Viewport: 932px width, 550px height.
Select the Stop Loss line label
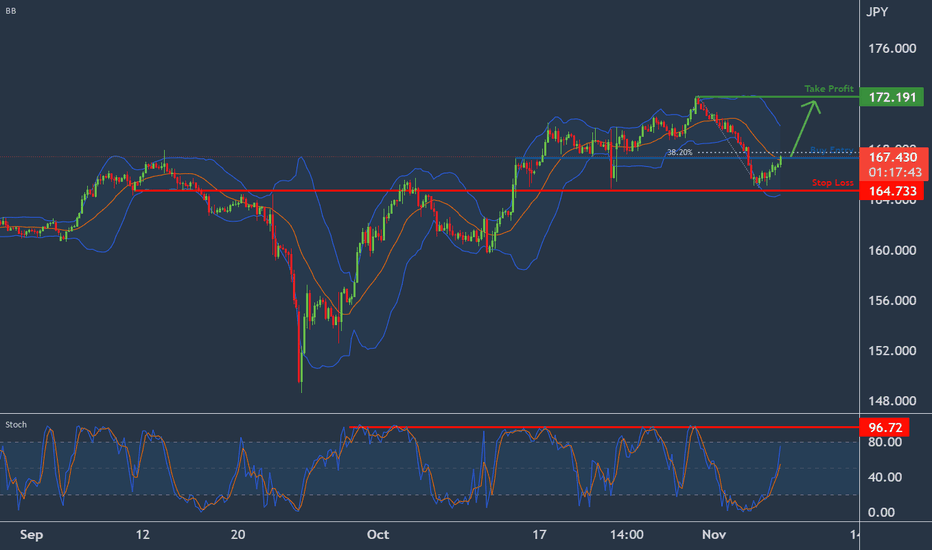coord(833,183)
